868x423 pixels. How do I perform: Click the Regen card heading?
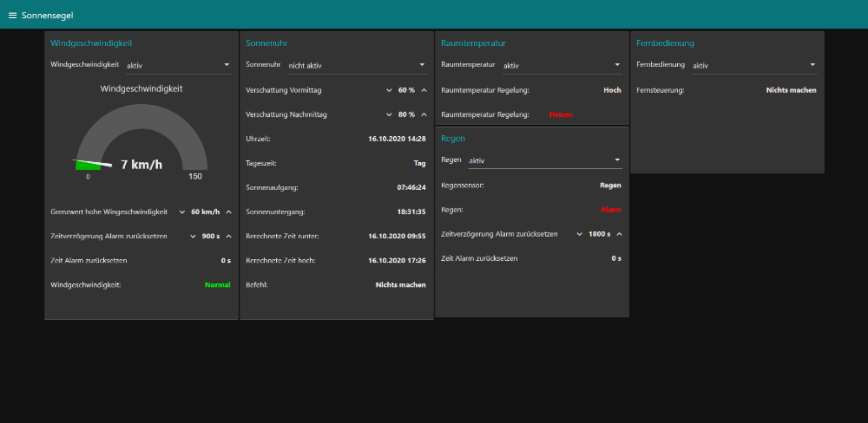pos(453,138)
